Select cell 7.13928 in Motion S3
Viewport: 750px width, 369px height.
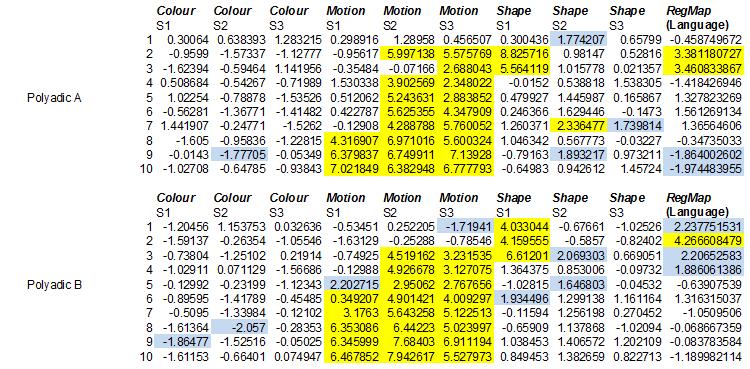(x=466, y=155)
